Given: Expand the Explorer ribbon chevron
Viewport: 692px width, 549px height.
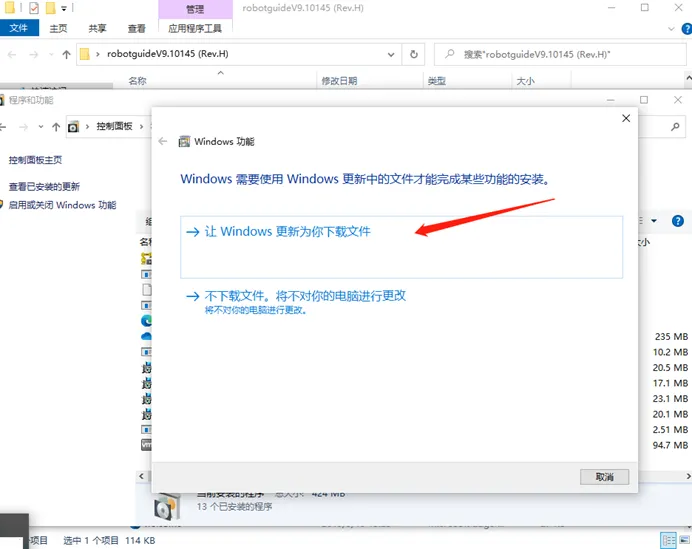Looking at the screenshot, I should point(671,29).
